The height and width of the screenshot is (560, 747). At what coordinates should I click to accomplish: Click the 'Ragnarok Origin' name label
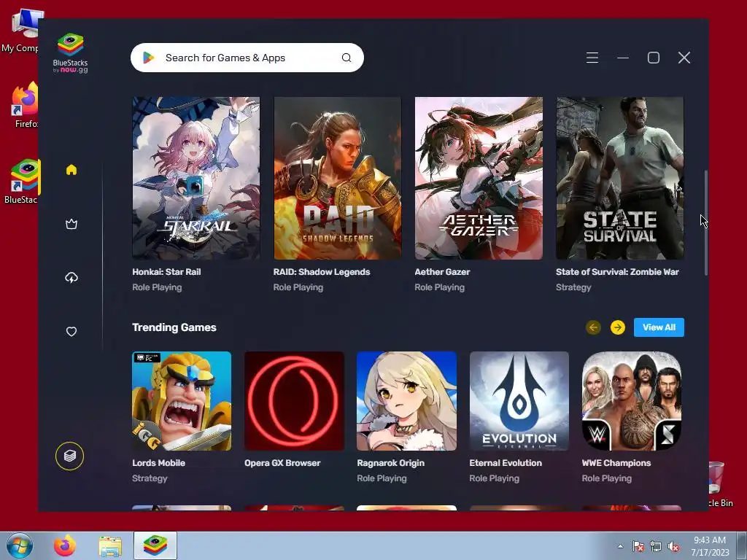pos(391,463)
